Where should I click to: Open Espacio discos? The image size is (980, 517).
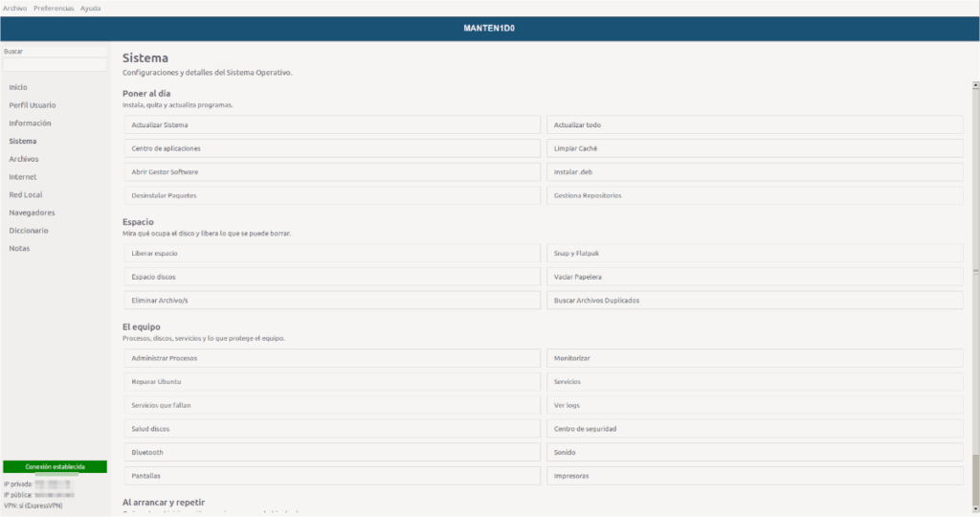click(x=332, y=277)
